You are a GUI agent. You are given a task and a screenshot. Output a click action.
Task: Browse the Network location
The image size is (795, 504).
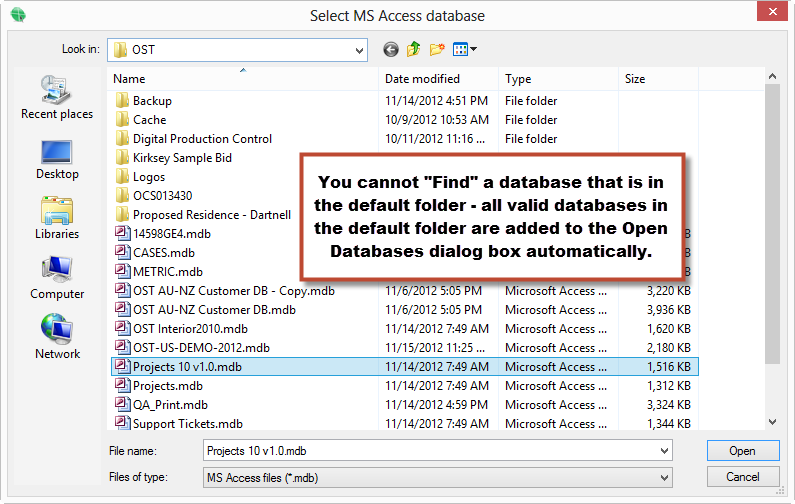point(57,337)
